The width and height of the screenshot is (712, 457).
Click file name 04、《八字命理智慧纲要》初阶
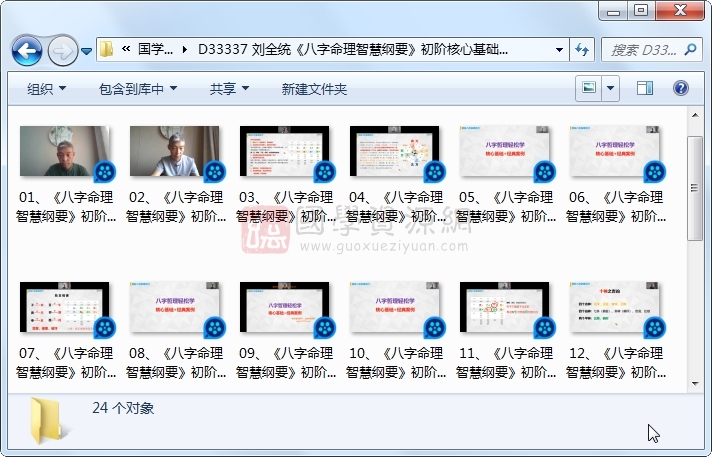[396, 207]
